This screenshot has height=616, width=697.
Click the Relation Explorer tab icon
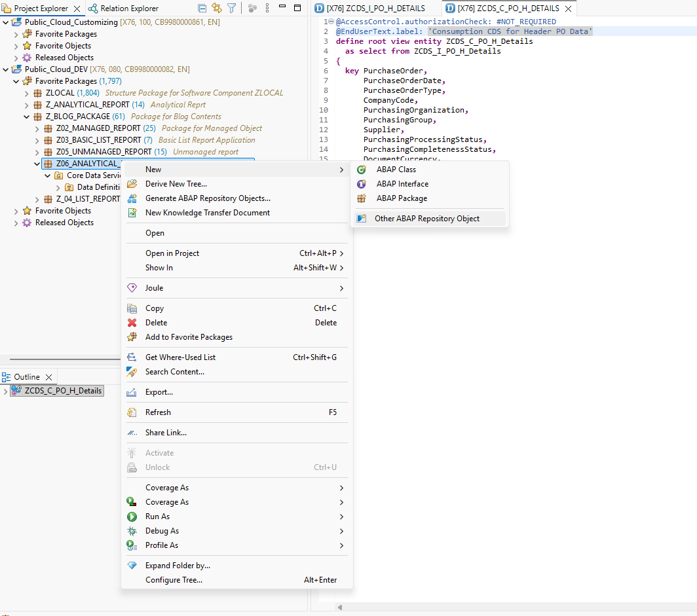point(93,8)
